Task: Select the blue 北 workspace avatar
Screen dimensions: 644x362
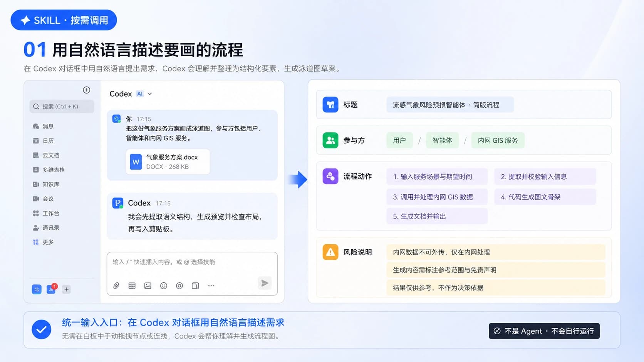Action: (37, 289)
